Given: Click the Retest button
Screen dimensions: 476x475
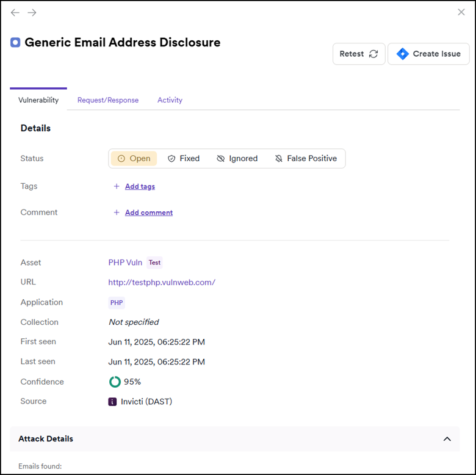Looking at the screenshot, I should [x=359, y=54].
